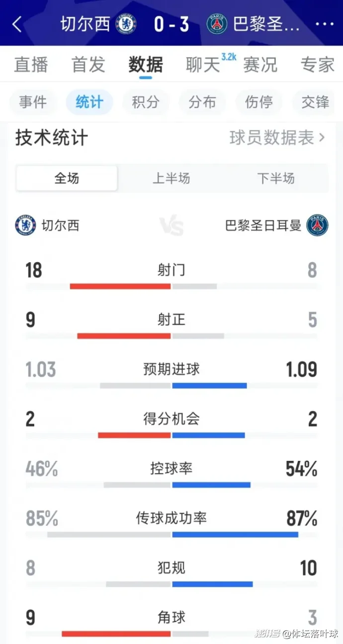Switch to 全场 full match stats
343x644 pixels.
(x=67, y=178)
